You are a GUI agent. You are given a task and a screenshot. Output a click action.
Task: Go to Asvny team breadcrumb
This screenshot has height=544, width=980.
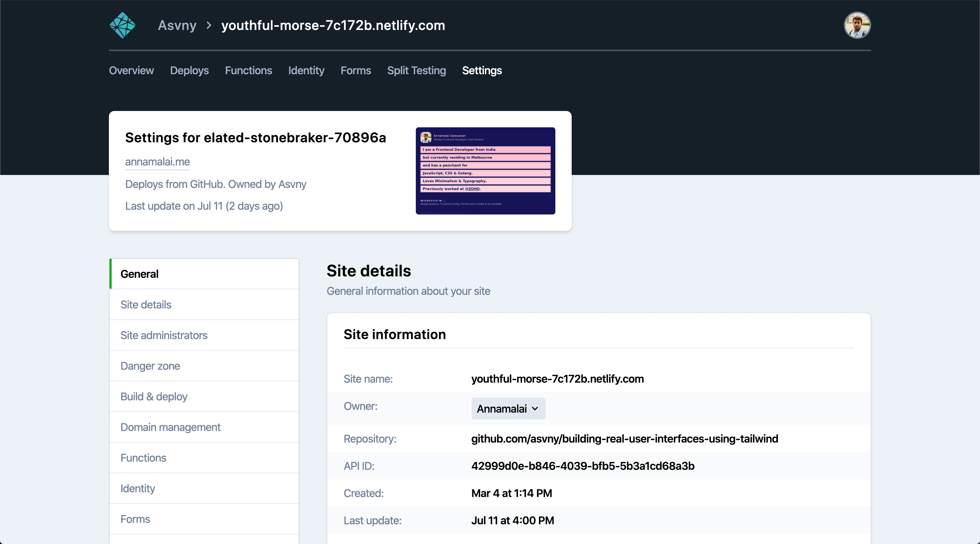click(x=177, y=26)
